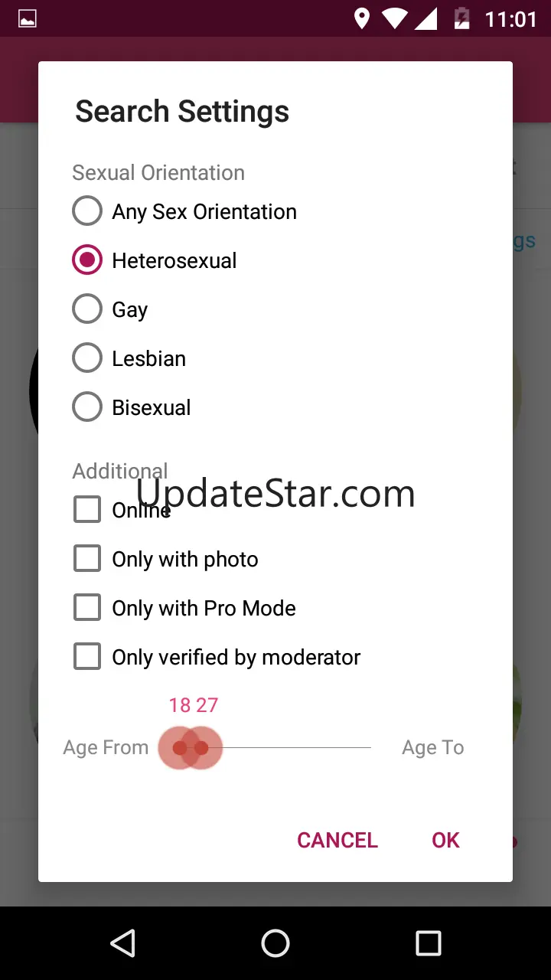The image size is (551, 980).
Task: Choose the Lesbian radio option
Action: pyautogui.click(x=129, y=358)
